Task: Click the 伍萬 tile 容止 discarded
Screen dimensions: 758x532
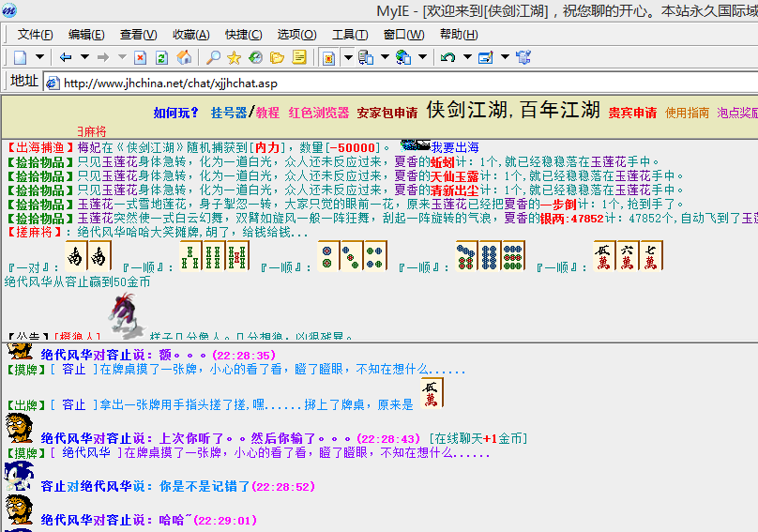Action: (432, 393)
